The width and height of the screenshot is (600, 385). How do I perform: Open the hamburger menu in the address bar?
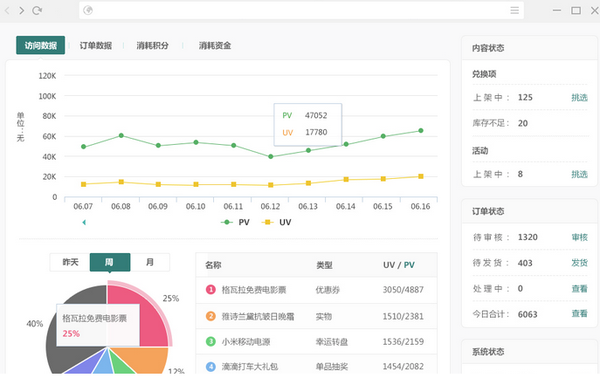515,10
